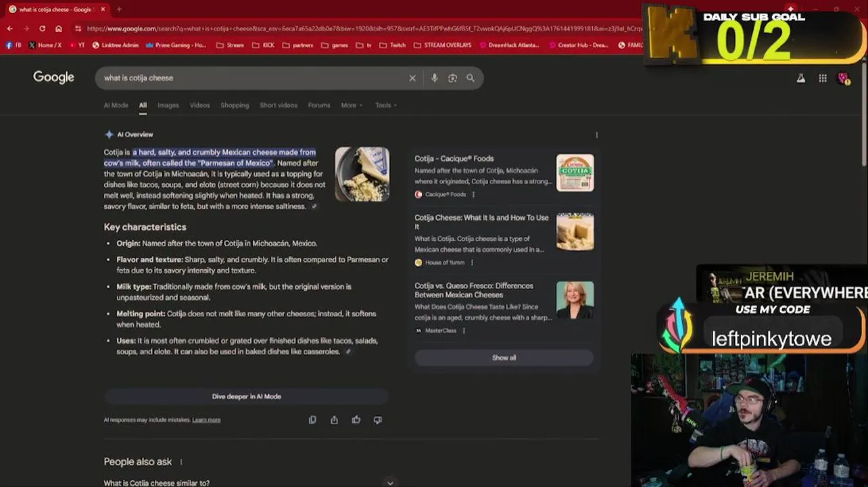This screenshot has height=487, width=868.
Task: Open the browser home page icon
Action: click(x=59, y=28)
